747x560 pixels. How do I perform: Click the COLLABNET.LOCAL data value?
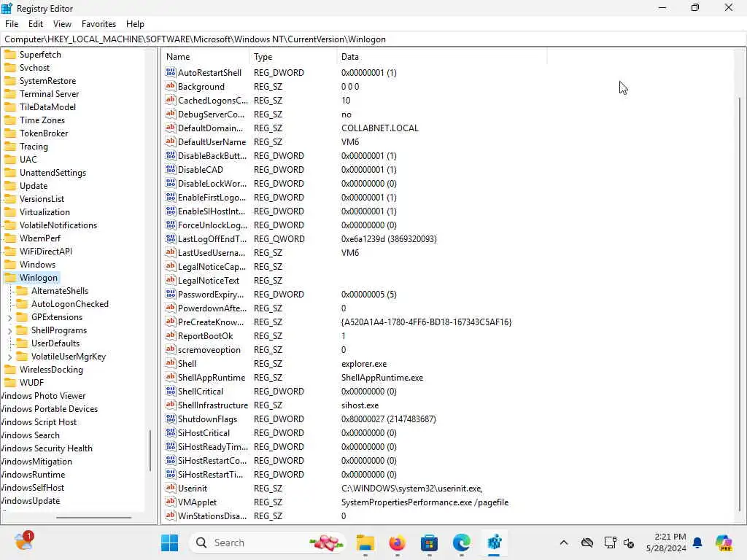coord(379,128)
